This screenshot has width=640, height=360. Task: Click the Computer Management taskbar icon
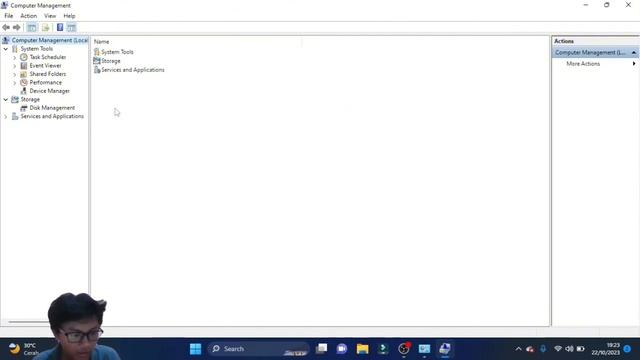pos(445,349)
